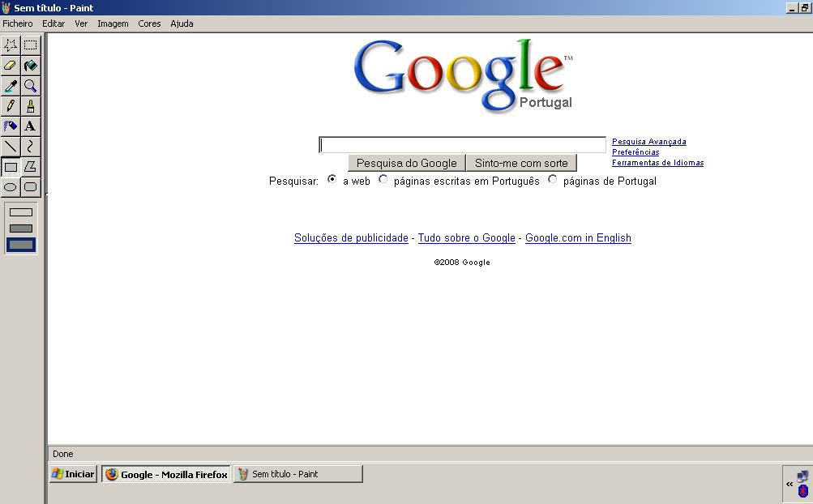813x504 pixels.
Task: Choose the solid fill without outline style
Action: pos(21,245)
